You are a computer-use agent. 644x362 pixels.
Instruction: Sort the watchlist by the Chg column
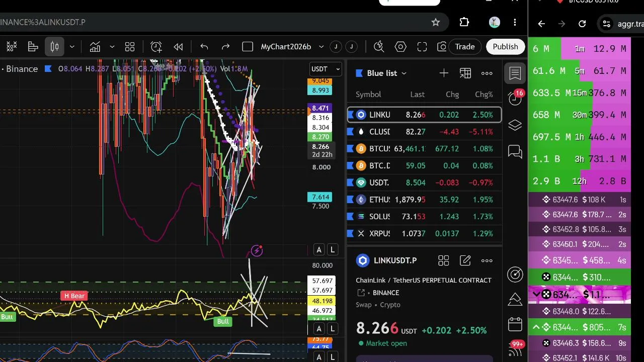coord(452,95)
